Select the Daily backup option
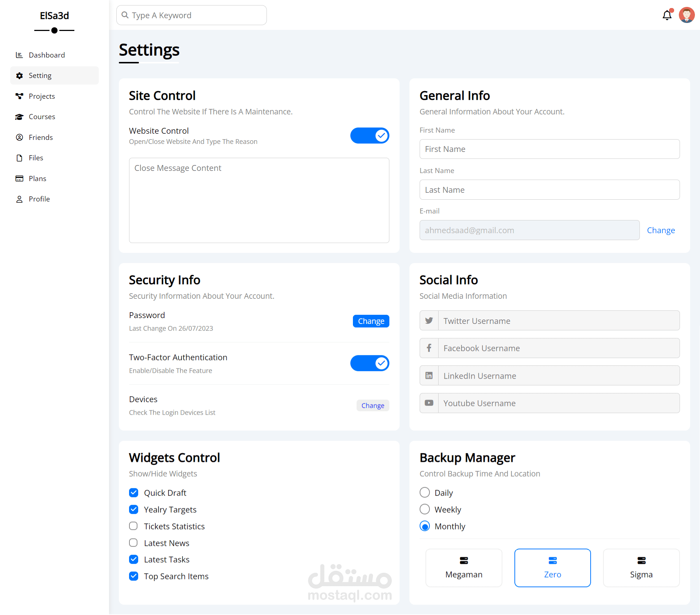The height and width of the screenshot is (615, 700). pos(425,493)
